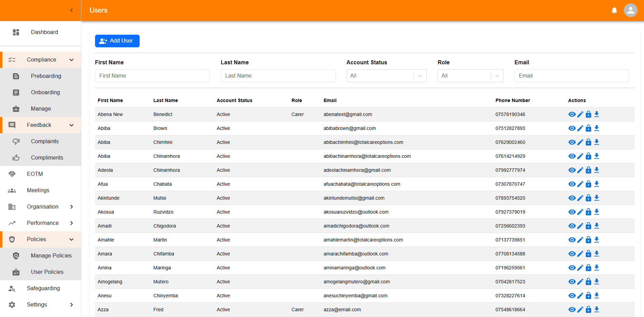Expand the Performance submenu arrow
The image size is (644, 317).
pyautogui.click(x=72, y=223)
